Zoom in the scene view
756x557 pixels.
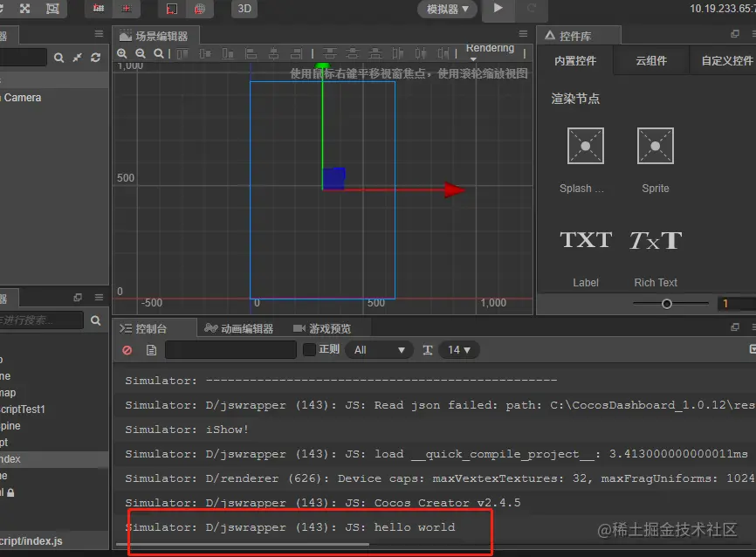pos(122,53)
